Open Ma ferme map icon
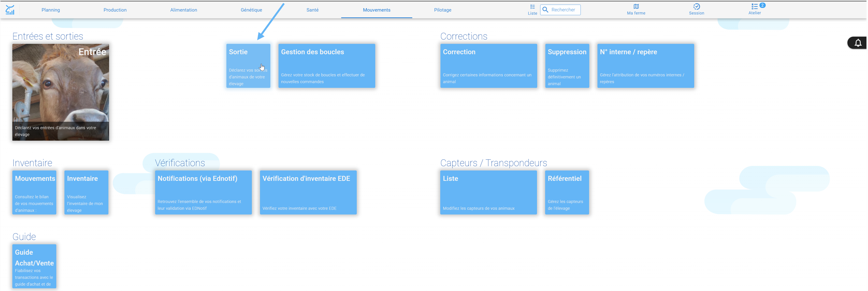Image resolution: width=868 pixels, height=291 pixels. [636, 7]
